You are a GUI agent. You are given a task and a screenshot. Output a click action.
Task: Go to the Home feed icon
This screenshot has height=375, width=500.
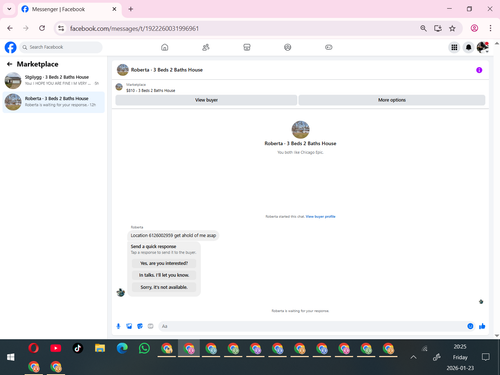pyautogui.click(x=165, y=47)
